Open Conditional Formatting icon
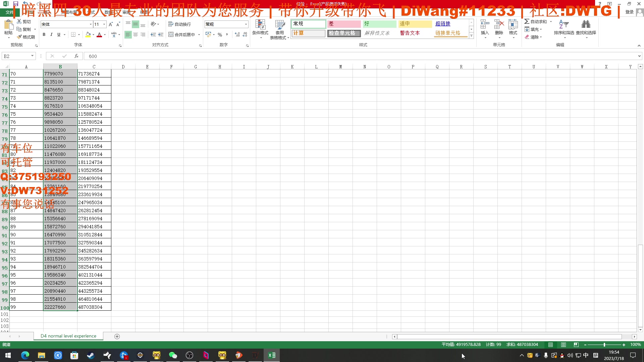This screenshot has height=362, width=644. 260,25
